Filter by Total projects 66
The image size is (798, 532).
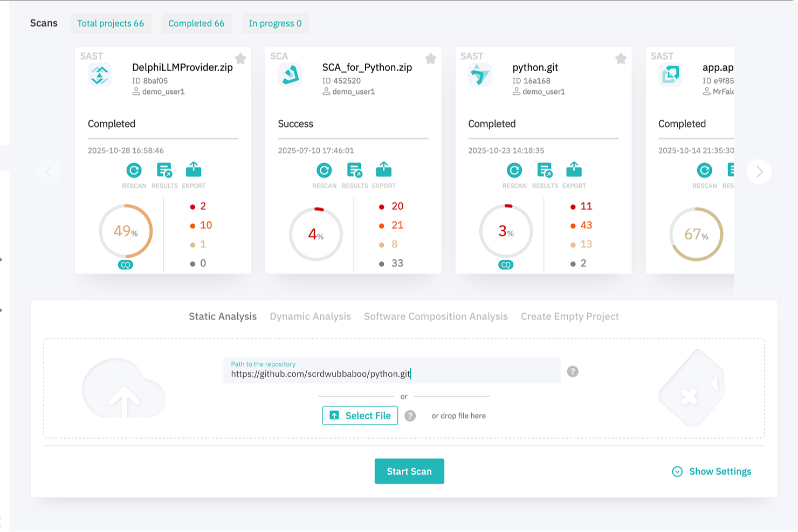tap(111, 23)
